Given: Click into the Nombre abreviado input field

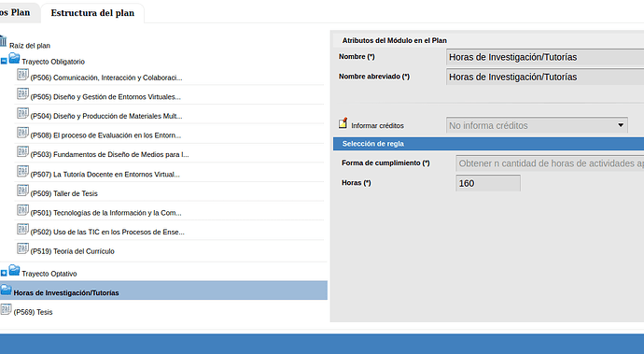Looking at the screenshot, I should (x=545, y=77).
